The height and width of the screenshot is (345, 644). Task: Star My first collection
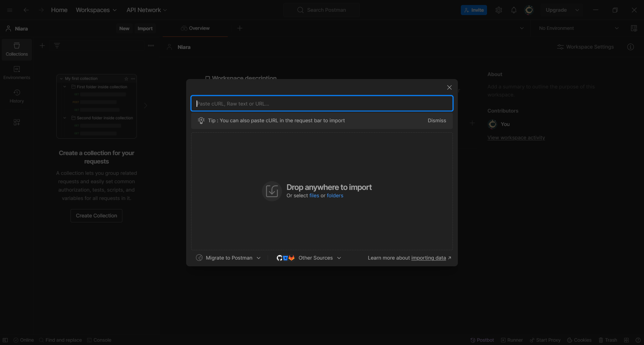(126, 79)
